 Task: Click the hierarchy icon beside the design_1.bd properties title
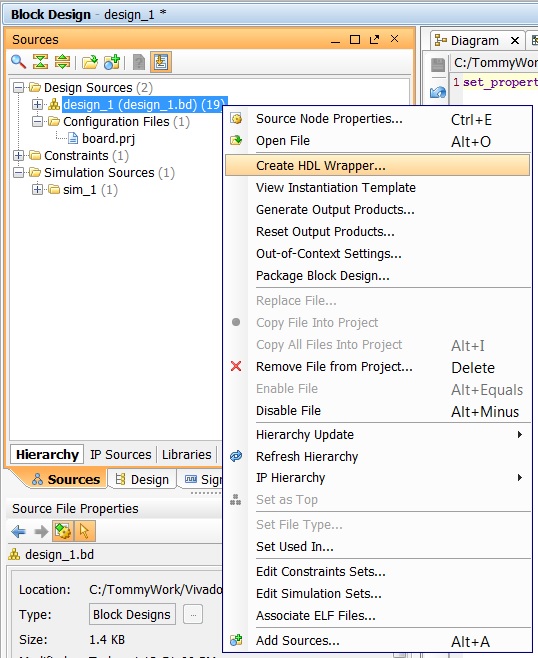[14, 555]
